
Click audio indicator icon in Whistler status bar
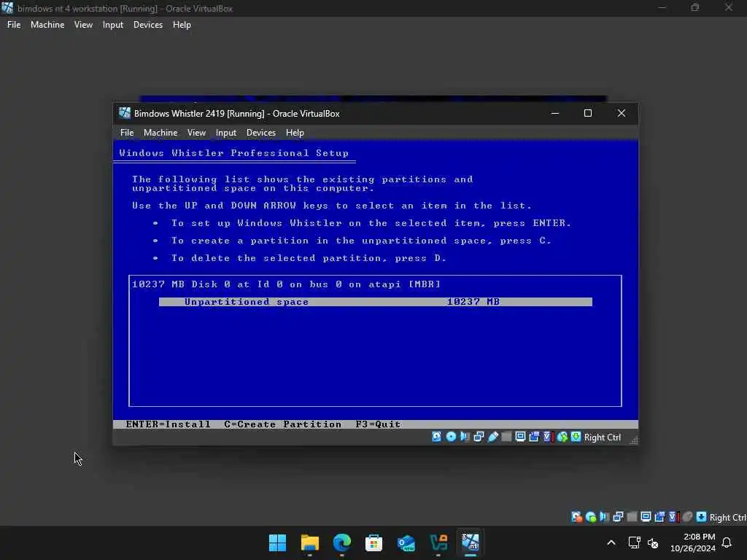click(x=465, y=437)
